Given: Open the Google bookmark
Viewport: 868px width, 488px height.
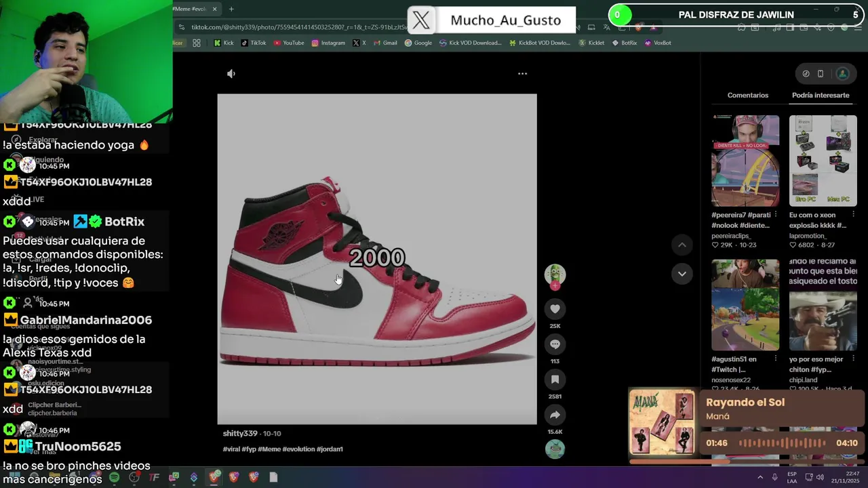Looking at the screenshot, I should point(418,43).
